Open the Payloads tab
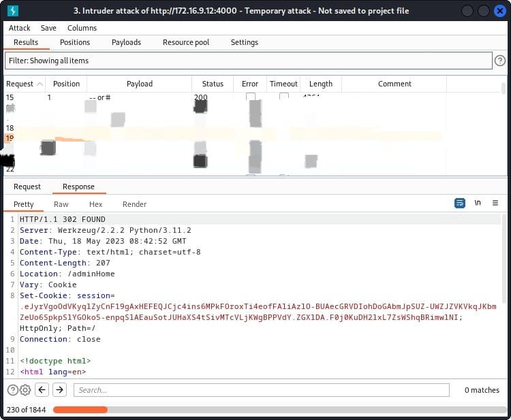Screen dimensions: 511x420 click(126, 42)
